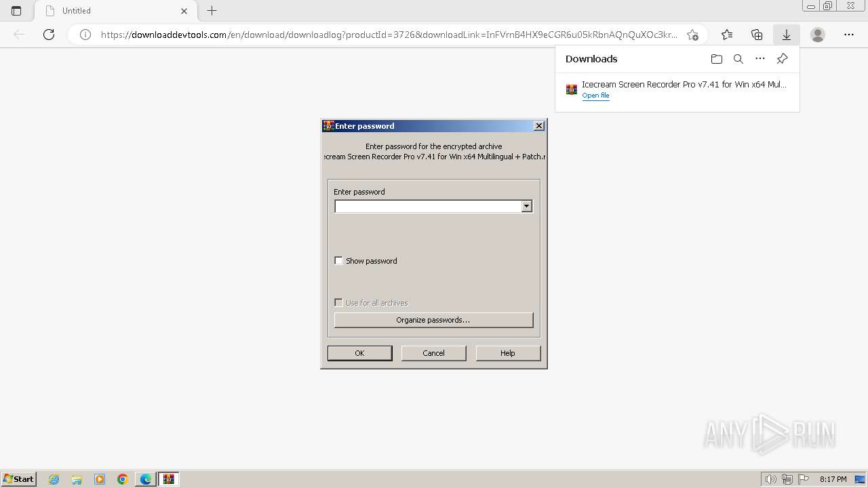This screenshot has width=868, height=488.
Task: Go back to previous page
Action: [x=19, y=35]
